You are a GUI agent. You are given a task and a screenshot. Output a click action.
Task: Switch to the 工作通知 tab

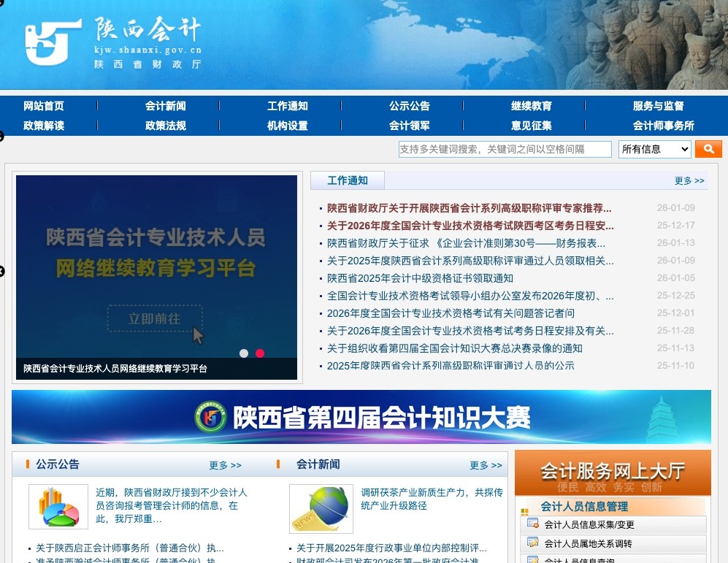347,180
